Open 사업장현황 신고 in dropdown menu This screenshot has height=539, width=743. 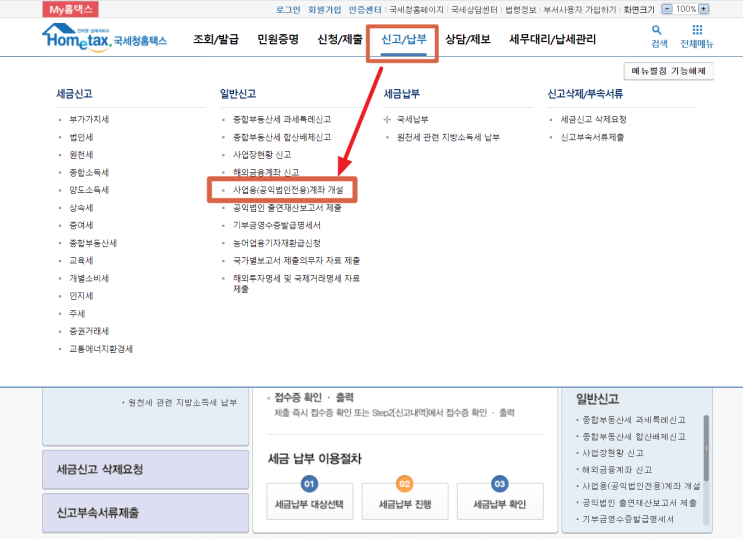coord(262,155)
